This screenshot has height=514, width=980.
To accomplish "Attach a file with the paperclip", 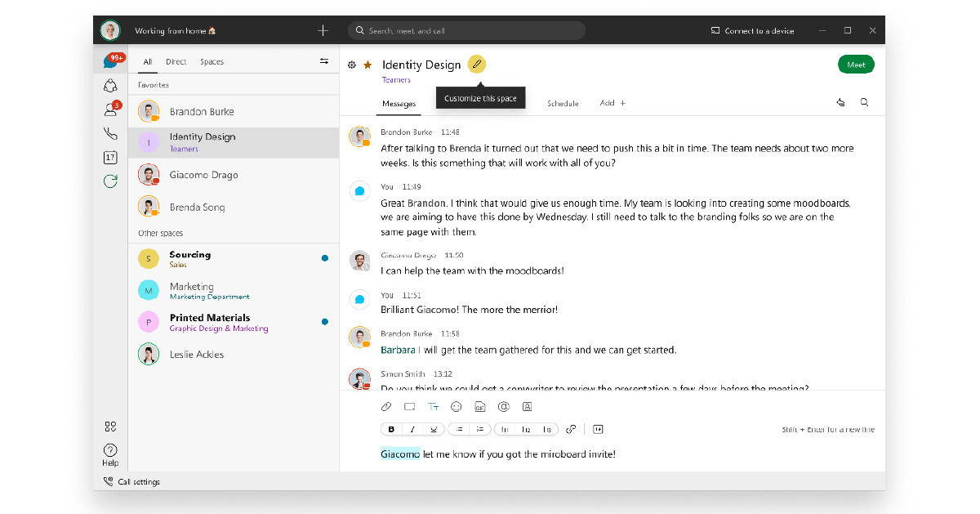I will pos(386,406).
